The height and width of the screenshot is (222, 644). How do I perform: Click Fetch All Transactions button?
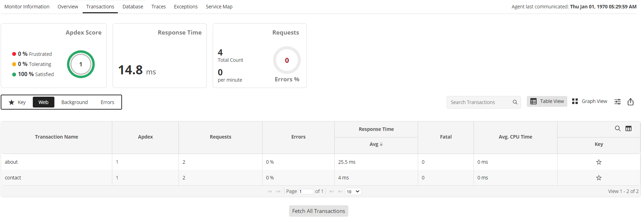coord(318,211)
